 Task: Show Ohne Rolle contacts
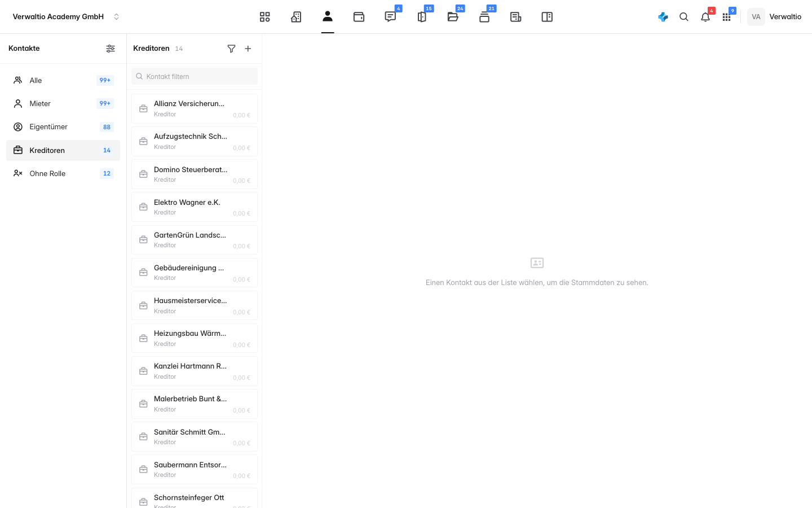(x=63, y=173)
